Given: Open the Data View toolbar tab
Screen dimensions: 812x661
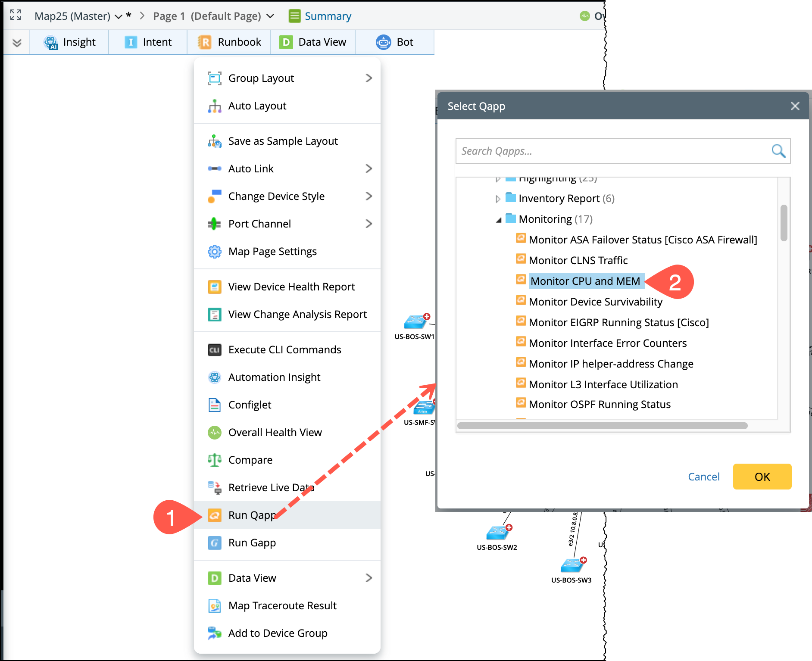Looking at the screenshot, I should click(x=312, y=42).
